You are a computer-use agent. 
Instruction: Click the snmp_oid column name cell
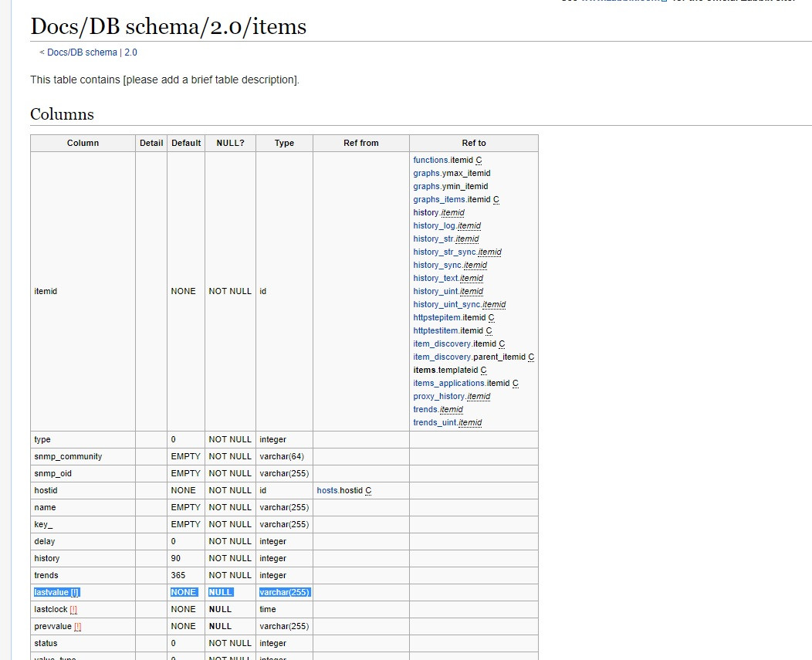83,473
